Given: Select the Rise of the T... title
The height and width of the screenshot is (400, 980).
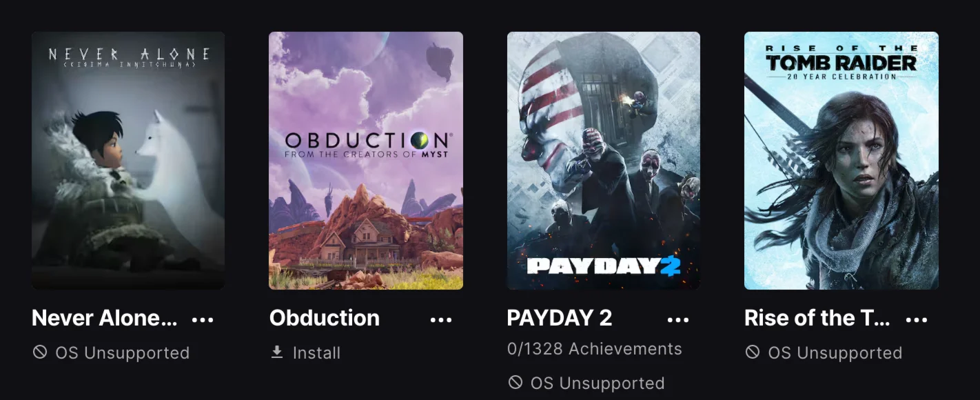Looking at the screenshot, I should pyautogui.click(x=817, y=318).
